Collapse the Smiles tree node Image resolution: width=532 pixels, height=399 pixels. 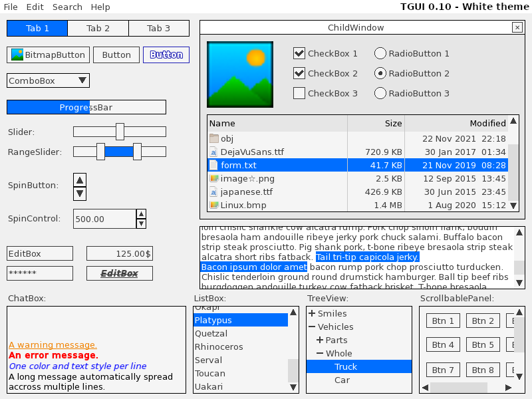point(312,313)
